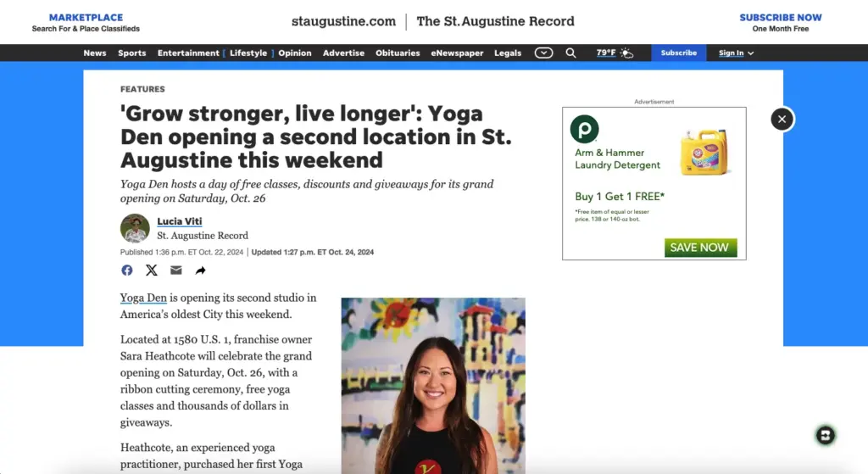Expand the Sign In dropdown
This screenshot has width=868, height=474.
coord(736,53)
